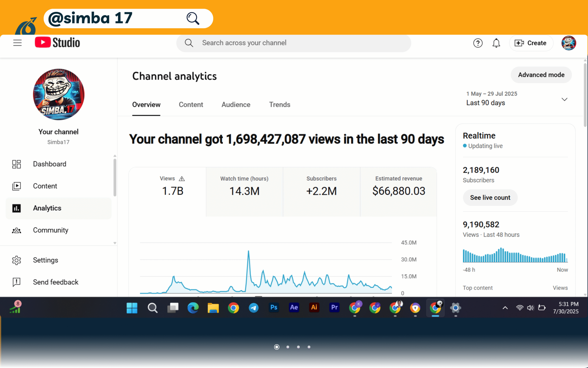The width and height of the screenshot is (588, 368).
Task: Switch to the Content analytics tab
Action: click(x=191, y=105)
